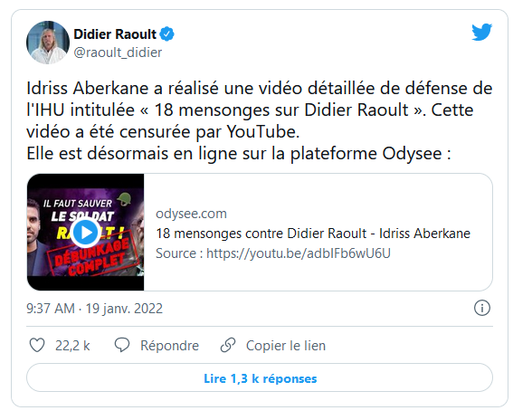The height and width of the screenshot is (420, 532).
Task: Click the tweet body text about Idriss Aberkane
Action: 260,121
